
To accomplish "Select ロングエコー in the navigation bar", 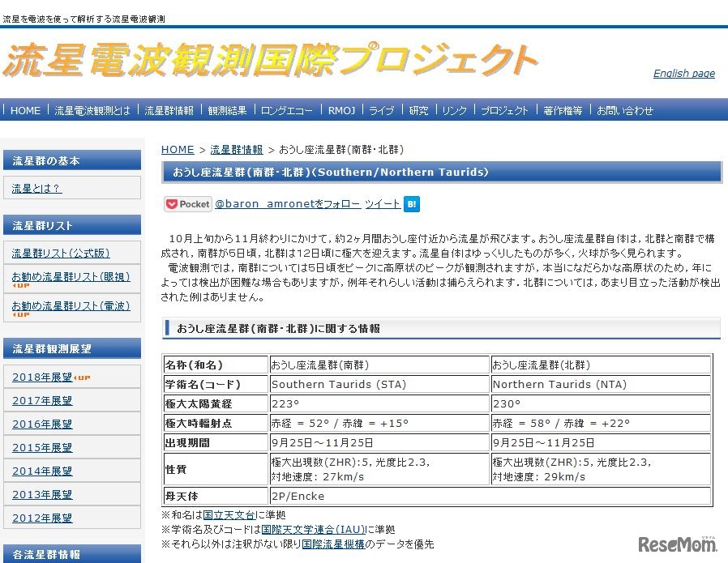I will pos(287,110).
